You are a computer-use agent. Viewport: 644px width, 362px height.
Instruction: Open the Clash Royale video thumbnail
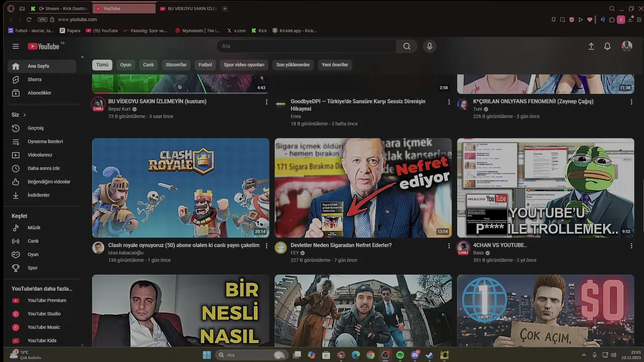click(181, 188)
